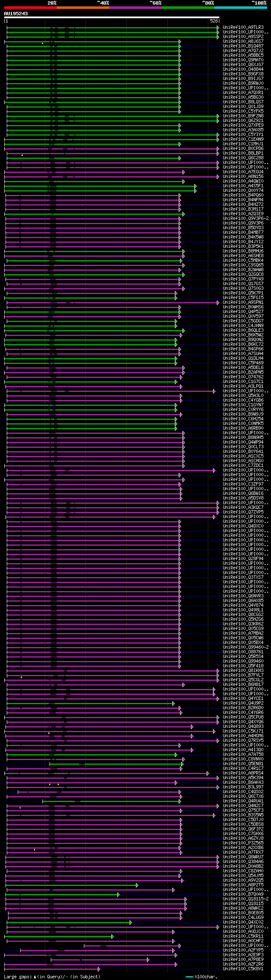Click the UniRef100_C5KJ71 label
The width and height of the screenshot is (271, 980).
pyautogui.click(x=243, y=731)
